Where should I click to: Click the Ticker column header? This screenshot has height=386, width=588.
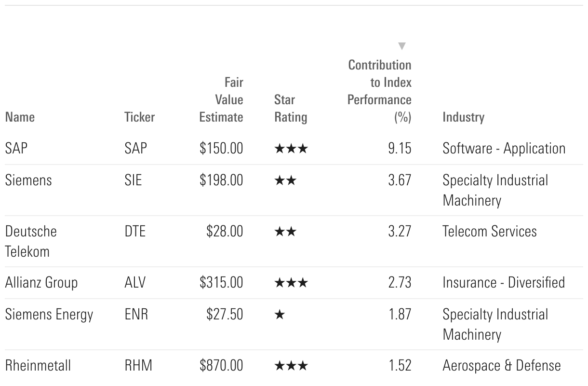pyautogui.click(x=139, y=117)
